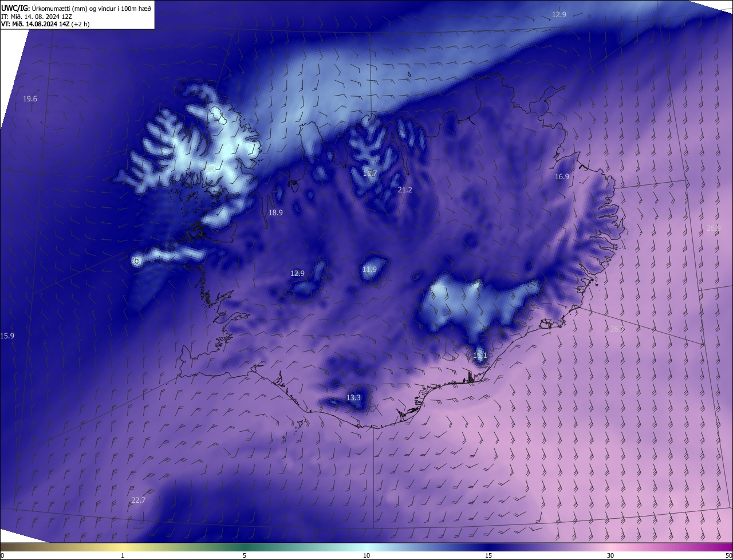
Task: Click the IT initialization time line reading 12Z
Action: (x=38, y=16)
